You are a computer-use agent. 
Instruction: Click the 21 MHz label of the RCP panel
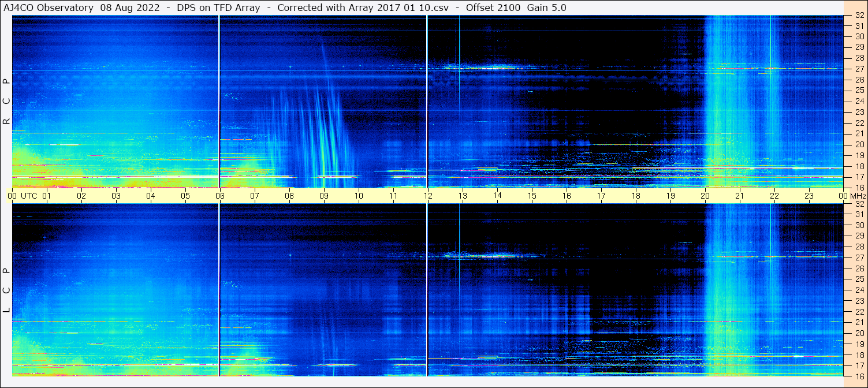point(859,133)
